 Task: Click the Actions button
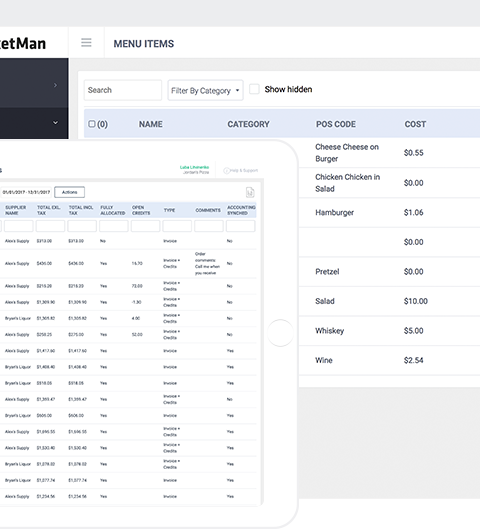coord(69,192)
